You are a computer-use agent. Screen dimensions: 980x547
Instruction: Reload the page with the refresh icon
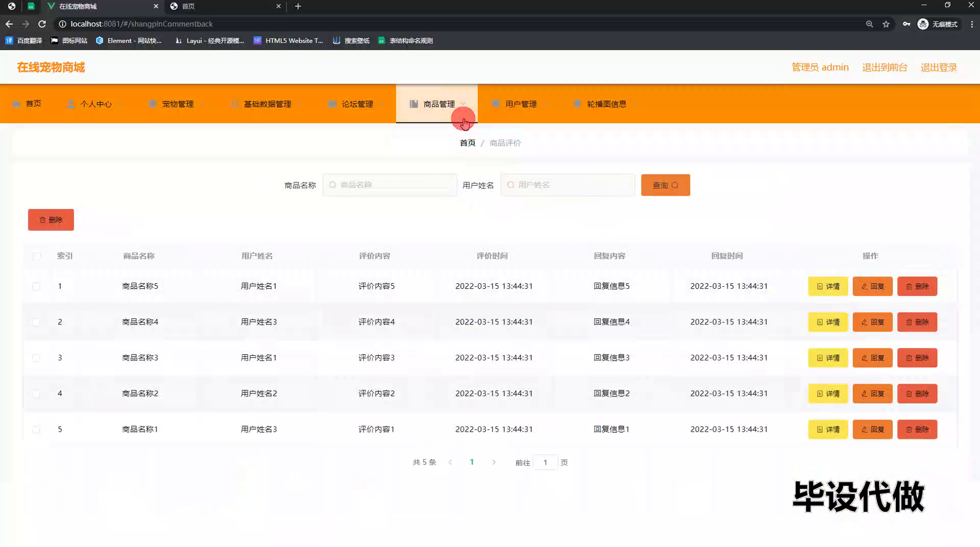pyautogui.click(x=42, y=24)
